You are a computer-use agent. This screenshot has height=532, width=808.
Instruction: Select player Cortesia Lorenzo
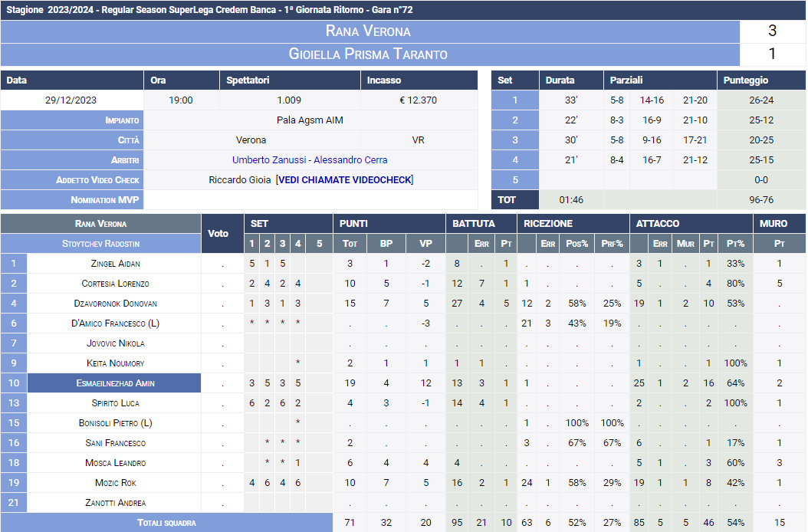pyautogui.click(x=116, y=284)
